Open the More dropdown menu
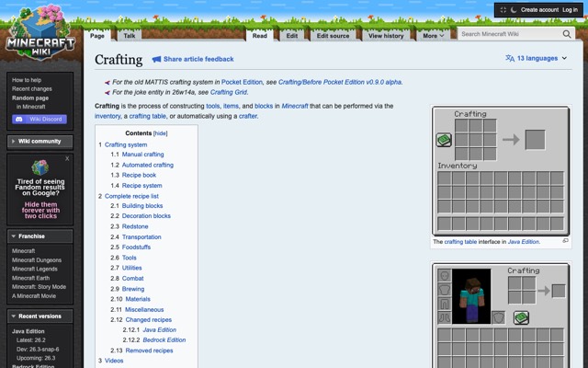588x368 pixels. 433,36
